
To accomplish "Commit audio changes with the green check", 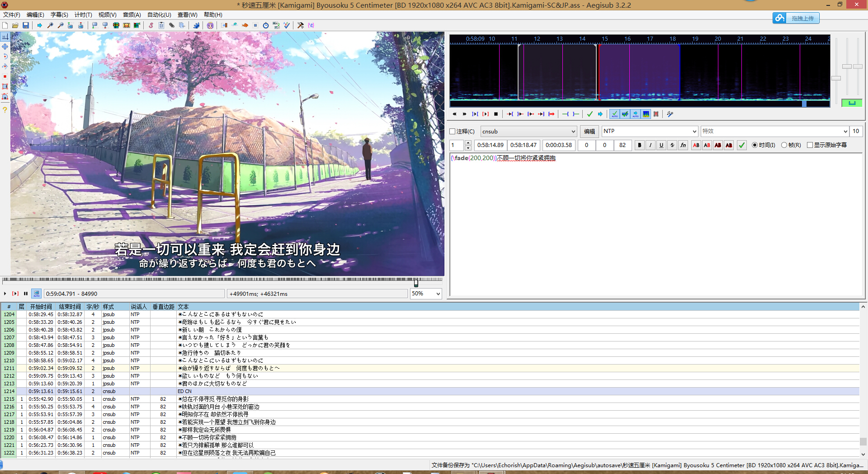I will tap(590, 114).
